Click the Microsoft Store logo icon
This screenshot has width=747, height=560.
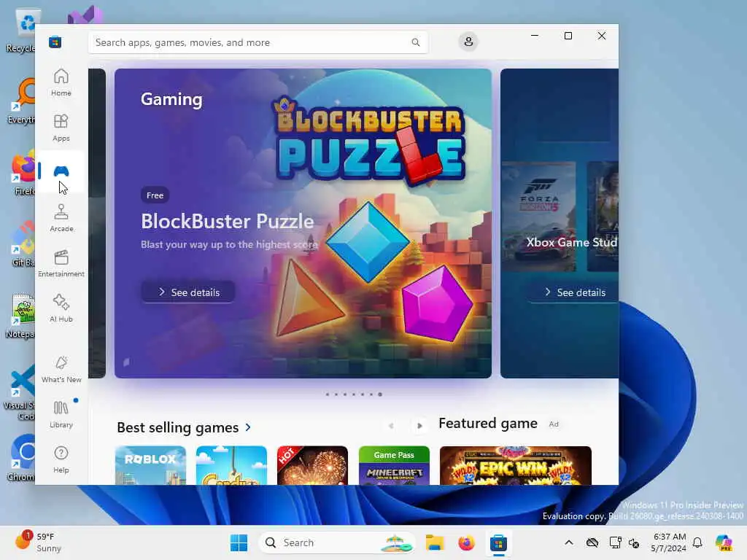pos(55,42)
